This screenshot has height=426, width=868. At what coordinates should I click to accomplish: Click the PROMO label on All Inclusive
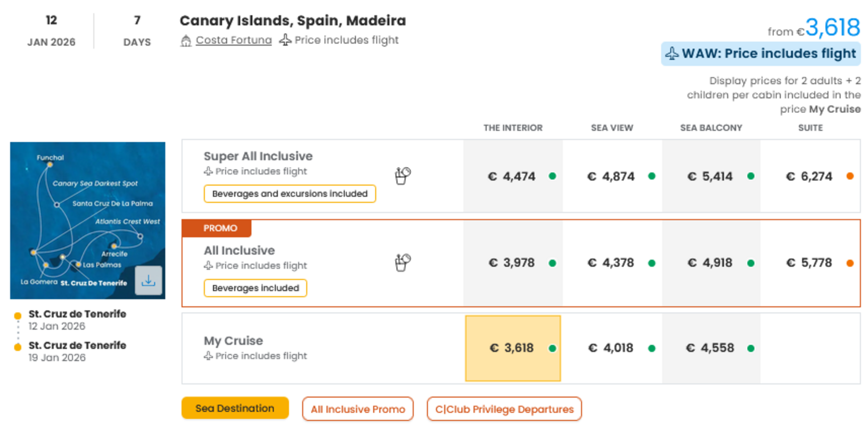(x=220, y=228)
